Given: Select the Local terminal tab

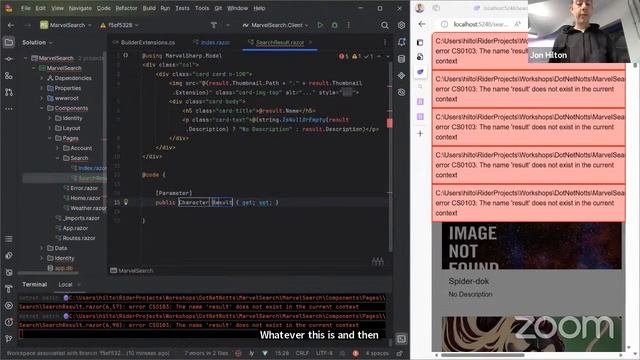Looking at the screenshot, I should coord(65,284).
